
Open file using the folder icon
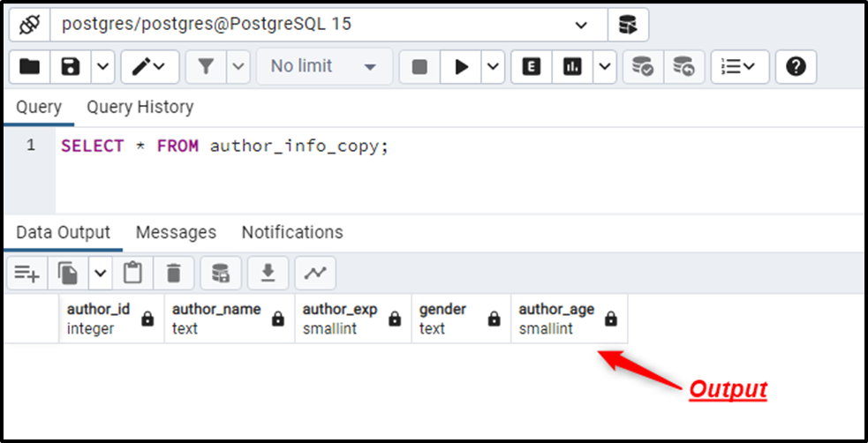click(x=29, y=67)
